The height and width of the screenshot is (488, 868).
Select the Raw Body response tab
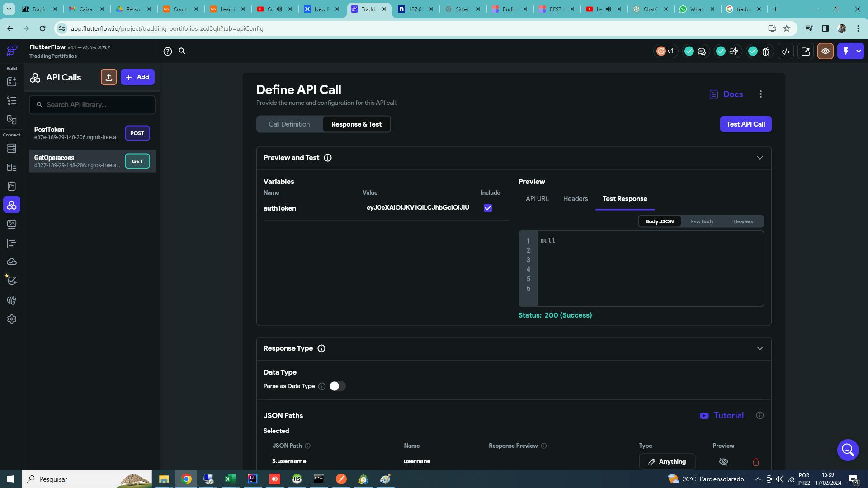coord(702,221)
